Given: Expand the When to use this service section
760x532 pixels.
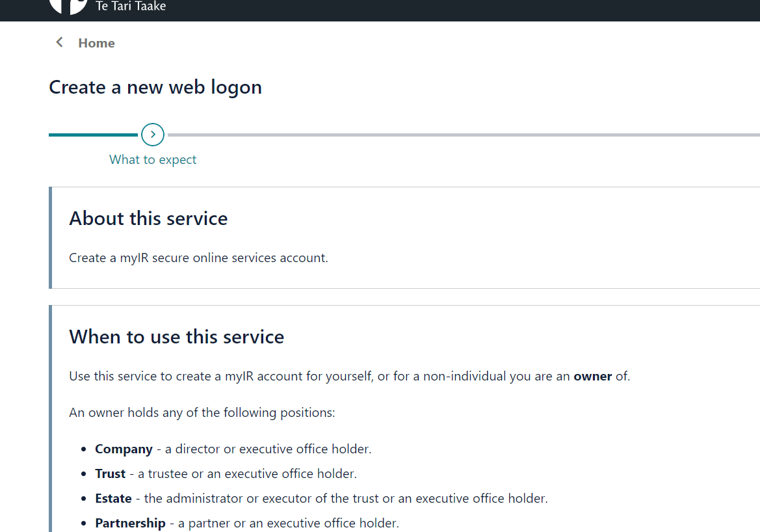Looking at the screenshot, I should 176,336.
